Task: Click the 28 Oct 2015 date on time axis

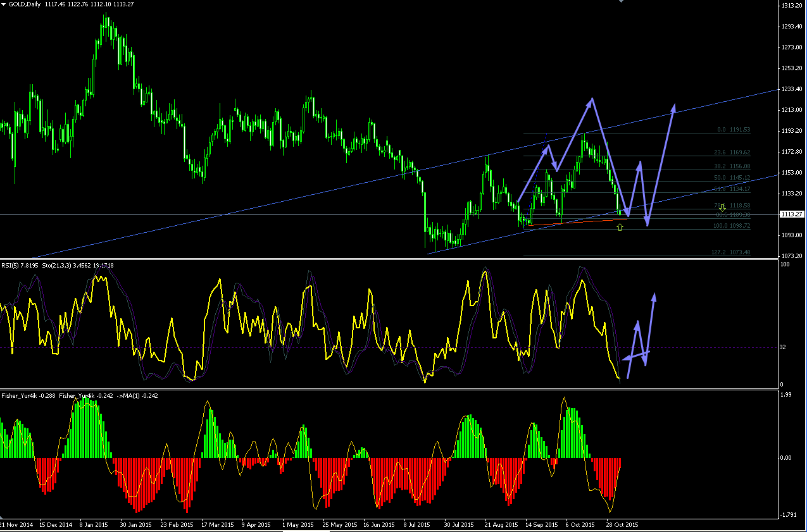Action: coord(623,525)
